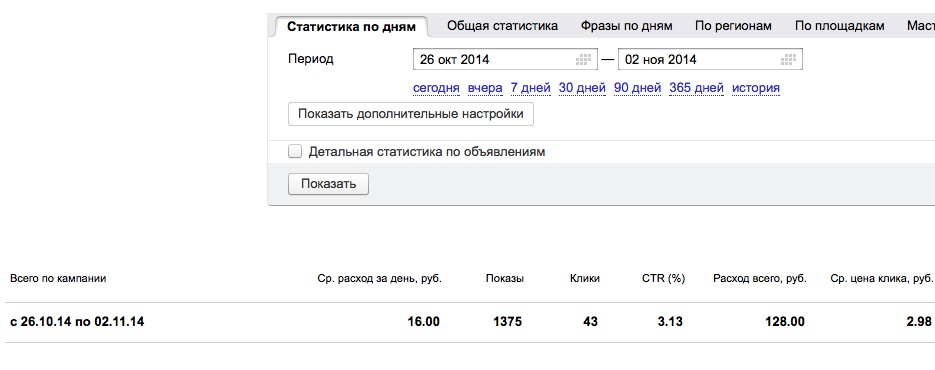Click Показать дополнительные настройки button
The image size is (935, 370).
tap(411, 114)
